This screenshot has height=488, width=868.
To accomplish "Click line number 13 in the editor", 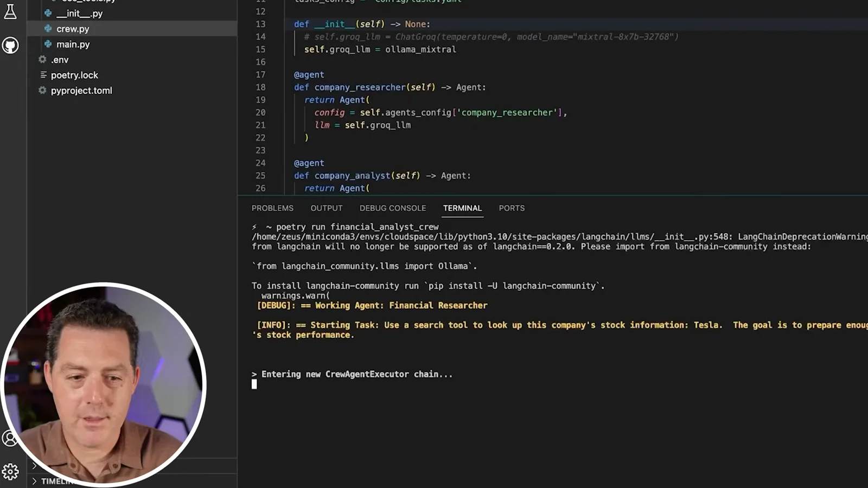I will 260,24.
